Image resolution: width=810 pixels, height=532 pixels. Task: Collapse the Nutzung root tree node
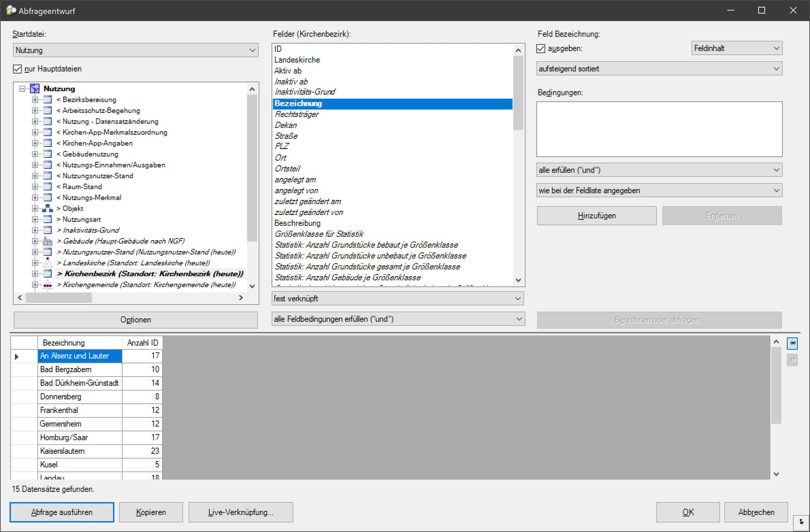(x=22, y=89)
